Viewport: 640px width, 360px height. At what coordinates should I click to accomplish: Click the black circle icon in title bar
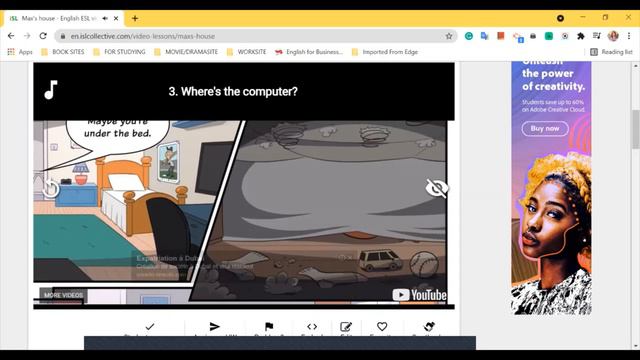pos(560,18)
